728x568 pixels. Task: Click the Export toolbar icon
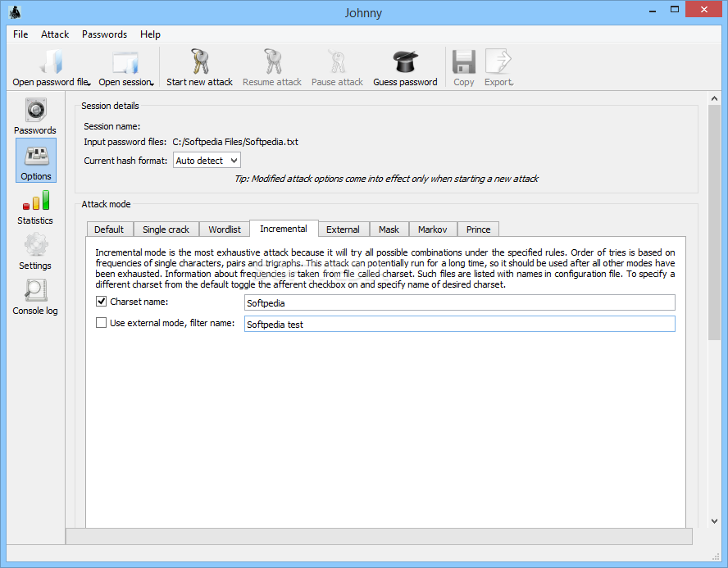click(498, 61)
